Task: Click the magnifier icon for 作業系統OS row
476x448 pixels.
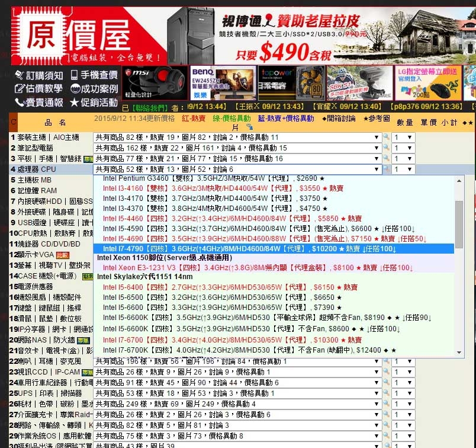Action: click(x=386, y=436)
